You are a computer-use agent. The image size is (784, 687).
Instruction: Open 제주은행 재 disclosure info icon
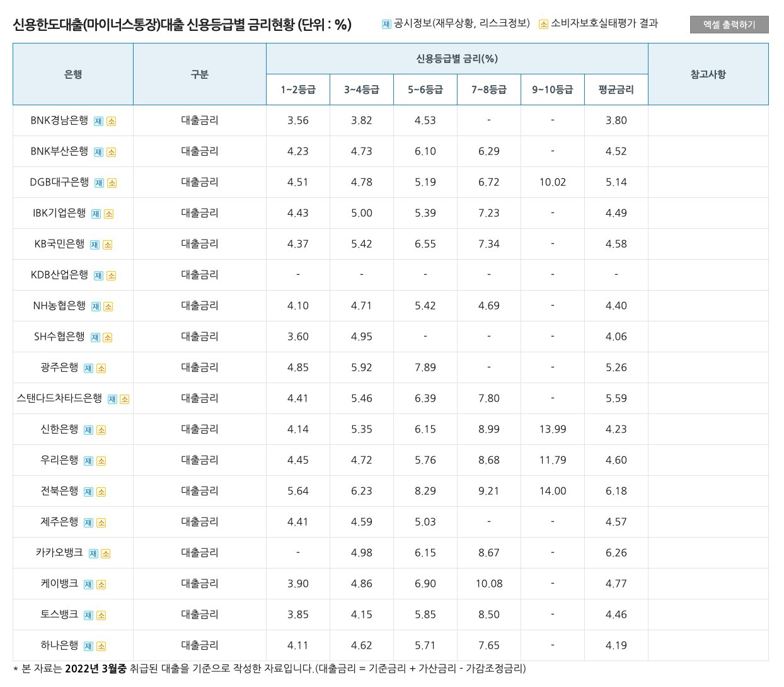88,523
